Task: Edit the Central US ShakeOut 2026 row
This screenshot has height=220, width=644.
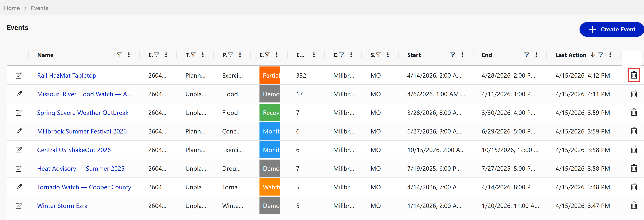Action: pos(19,150)
